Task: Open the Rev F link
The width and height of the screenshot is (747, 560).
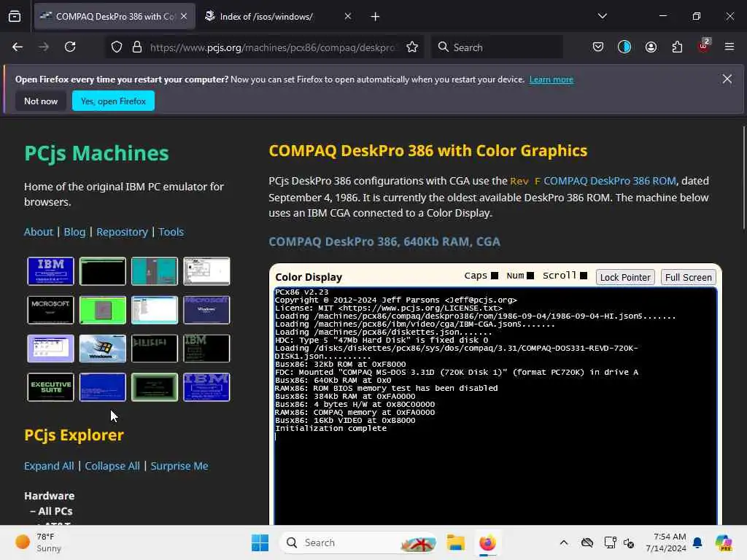Action: (x=525, y=181)
